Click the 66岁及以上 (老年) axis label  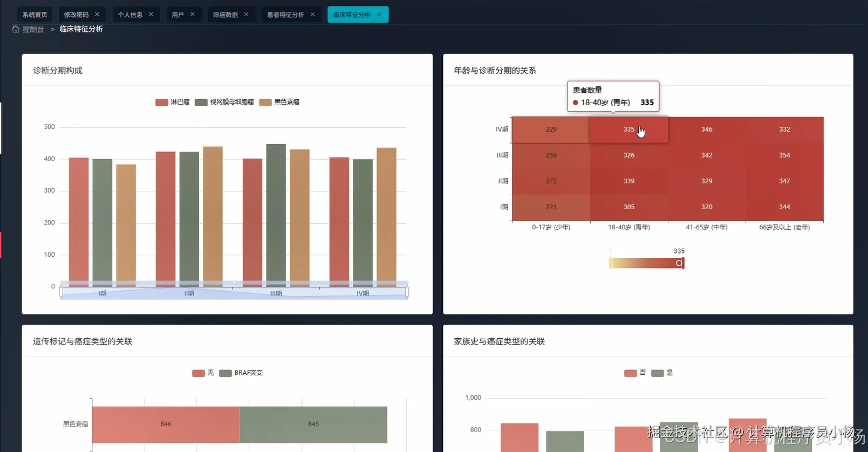(x=784, y=227)
